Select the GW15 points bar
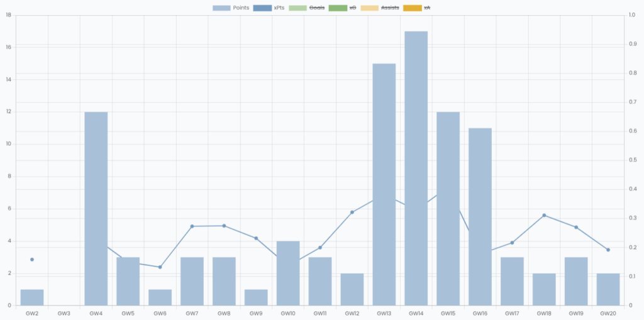 click(x=448, y=209)
